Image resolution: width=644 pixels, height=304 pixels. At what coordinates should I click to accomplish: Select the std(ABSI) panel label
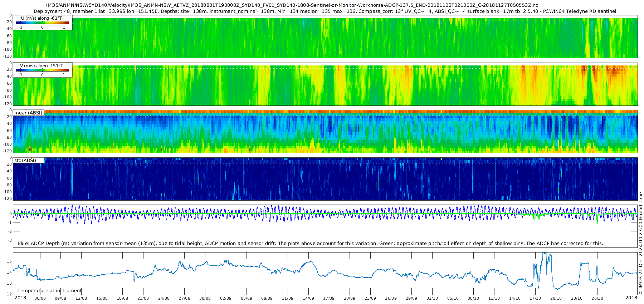click(25, 161)
